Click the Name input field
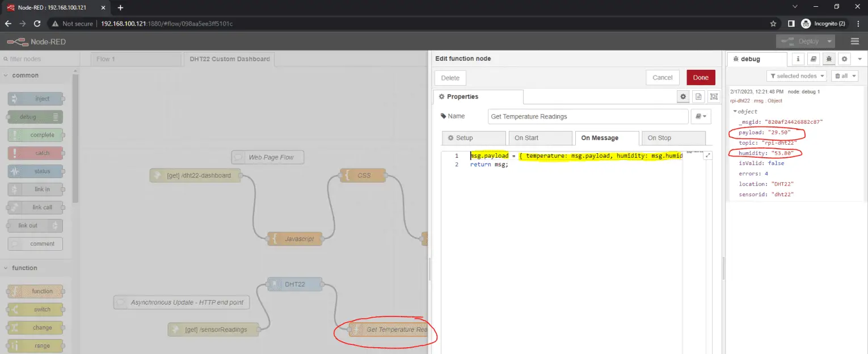This screenshot has height=354, width=868. (x=588, y=116)
